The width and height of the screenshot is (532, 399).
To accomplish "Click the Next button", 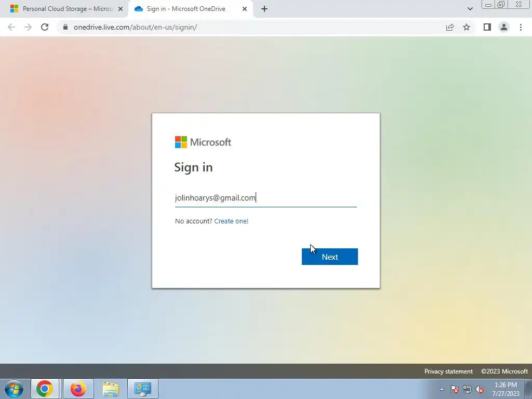I will tap(329, 257).
